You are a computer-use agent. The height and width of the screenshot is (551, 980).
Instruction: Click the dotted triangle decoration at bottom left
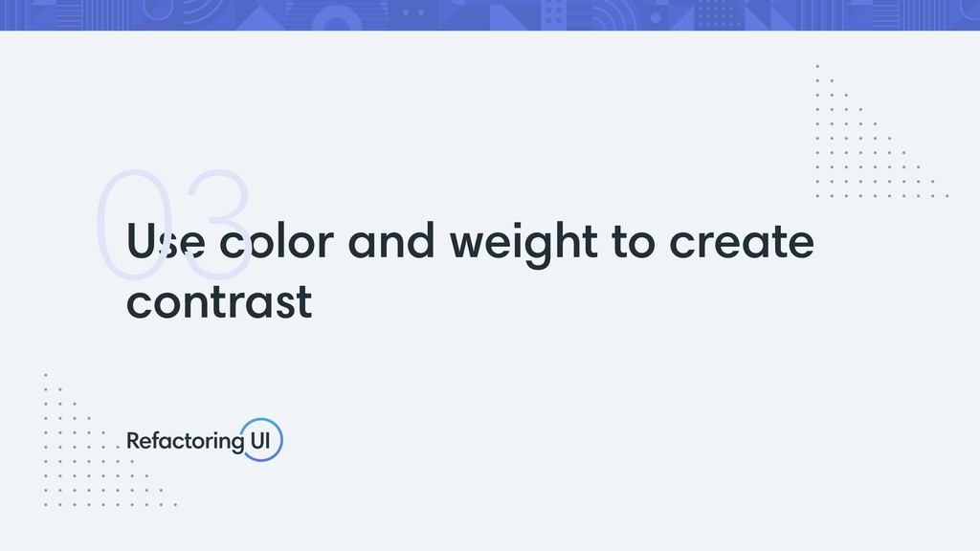pyautogui.click(x=111, y=440)
